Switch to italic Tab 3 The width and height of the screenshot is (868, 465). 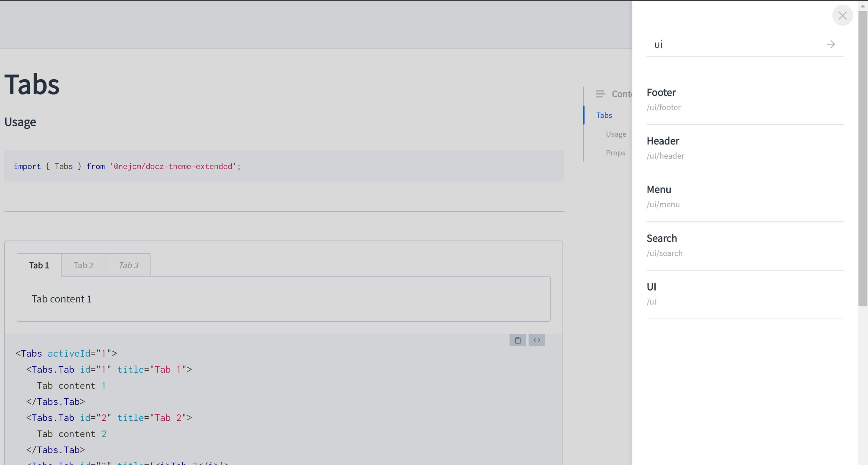[129, 265]
